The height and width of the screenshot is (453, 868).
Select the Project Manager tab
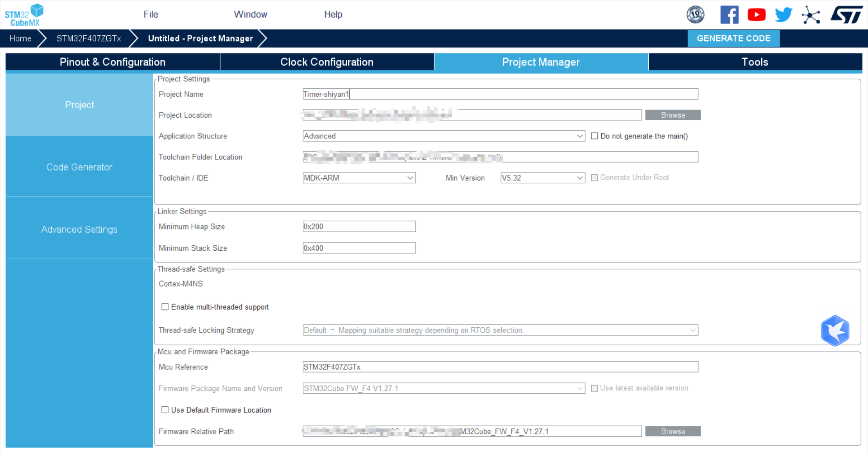coord(541,62)
